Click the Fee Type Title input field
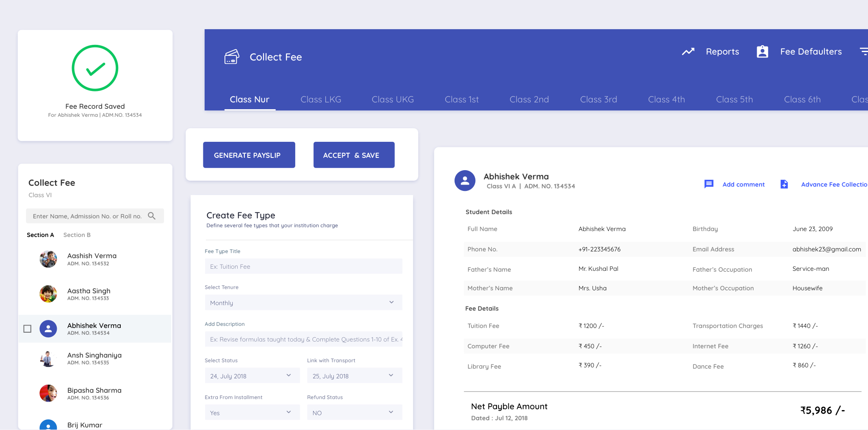The width and height of the screenshot is (868, 430). pyautogui.click(x=303, y=267)
